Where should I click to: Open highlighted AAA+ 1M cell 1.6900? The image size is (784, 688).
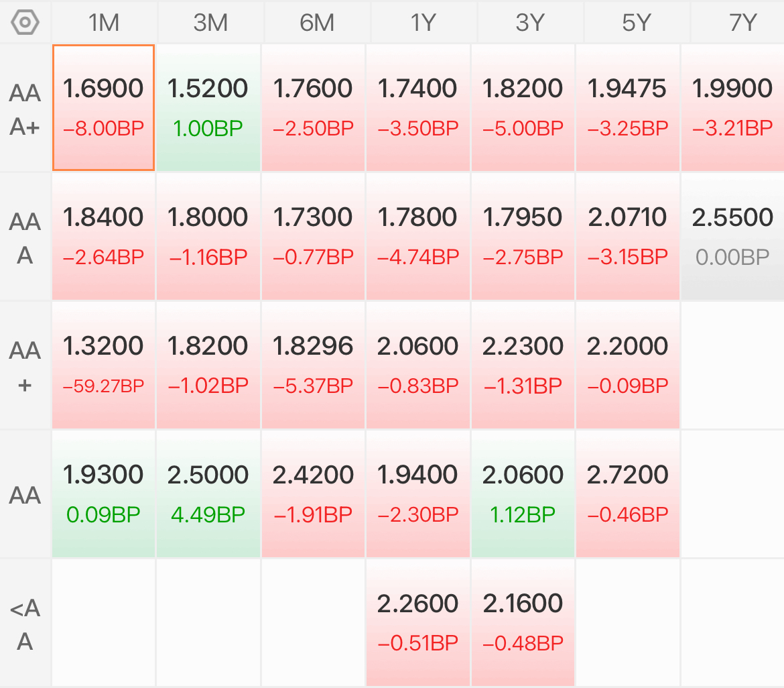coord(103,107)
